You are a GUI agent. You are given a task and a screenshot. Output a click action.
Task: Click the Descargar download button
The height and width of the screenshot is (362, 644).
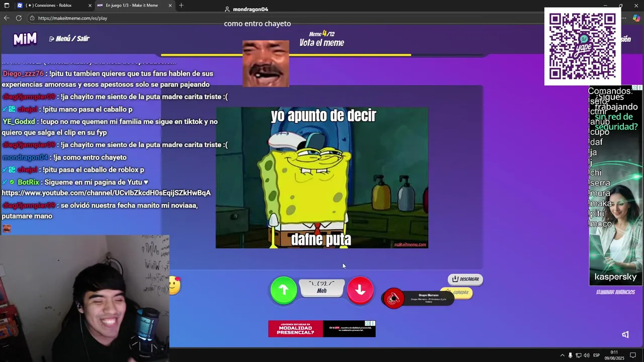[465, 279]
